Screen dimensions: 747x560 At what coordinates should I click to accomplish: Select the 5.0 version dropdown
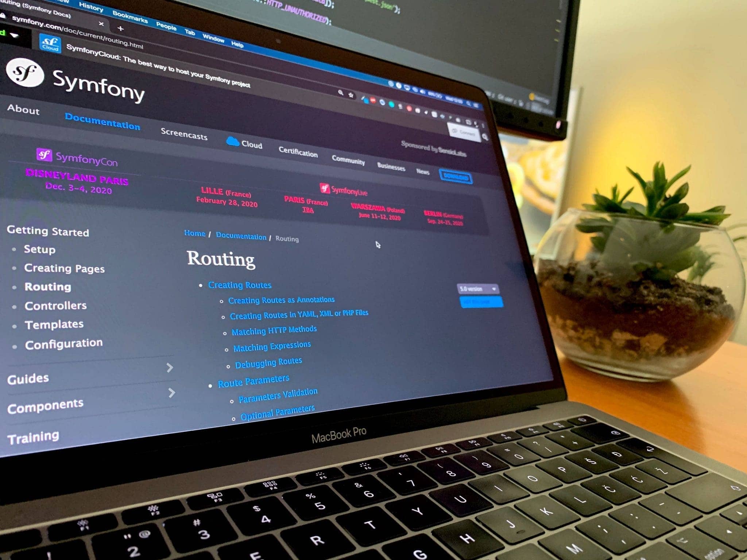click(x=476, y=288)
